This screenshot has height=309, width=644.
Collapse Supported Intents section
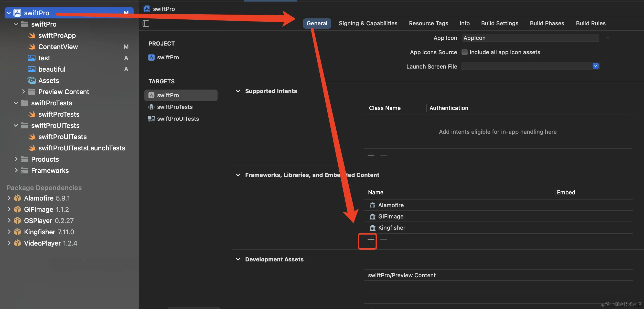click(238, 91)
